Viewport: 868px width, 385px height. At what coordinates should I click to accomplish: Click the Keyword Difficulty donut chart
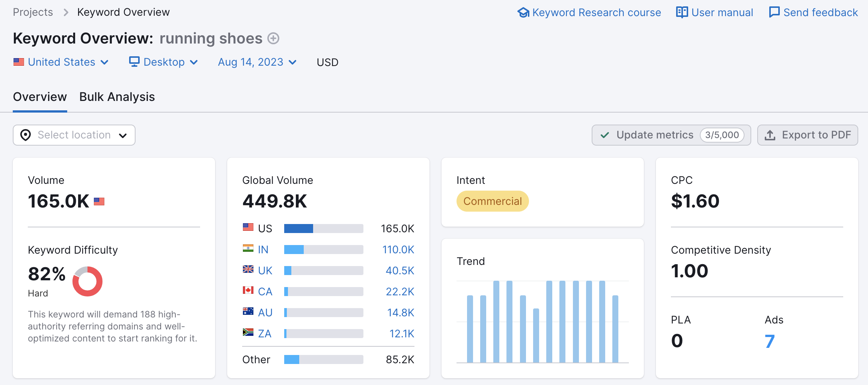87,281
